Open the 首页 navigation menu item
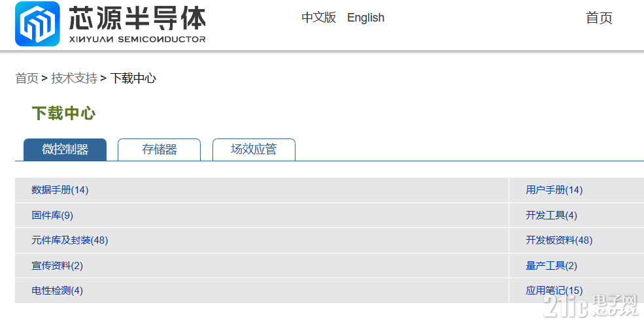Viewport: 644px width, 322px height. tap(599, 18)
